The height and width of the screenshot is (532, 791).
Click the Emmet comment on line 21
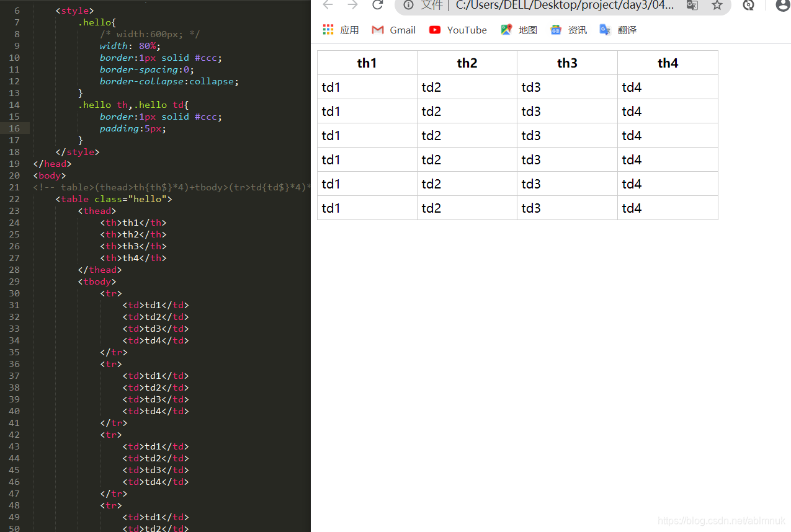point(172,187)
